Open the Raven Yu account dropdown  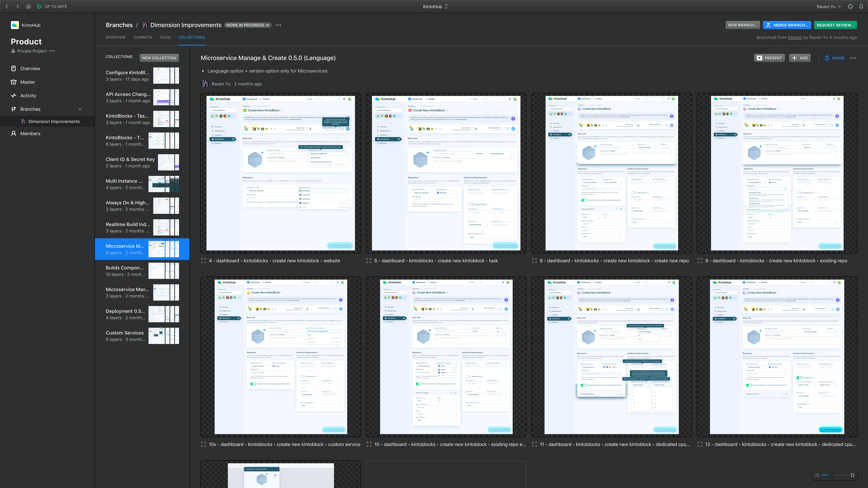click(x=829, y=6)
